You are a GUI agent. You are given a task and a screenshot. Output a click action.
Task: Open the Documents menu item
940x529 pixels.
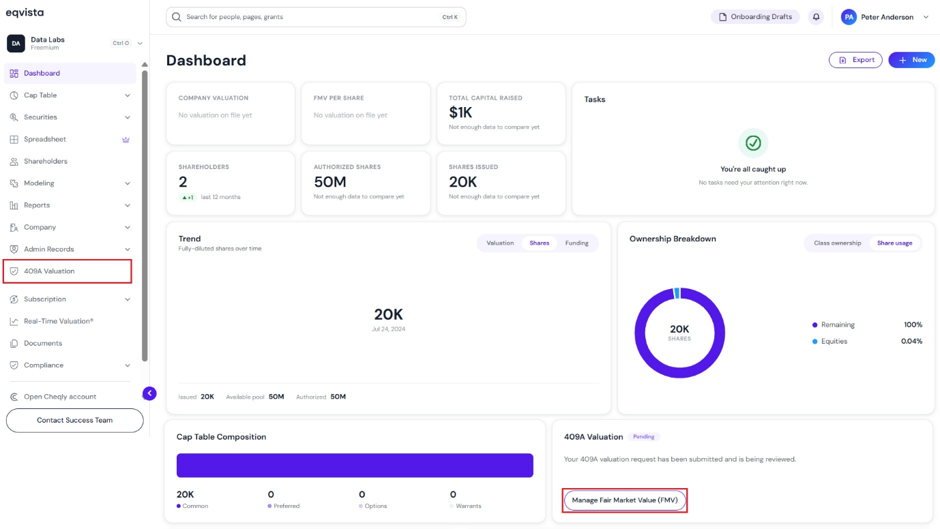70,344
